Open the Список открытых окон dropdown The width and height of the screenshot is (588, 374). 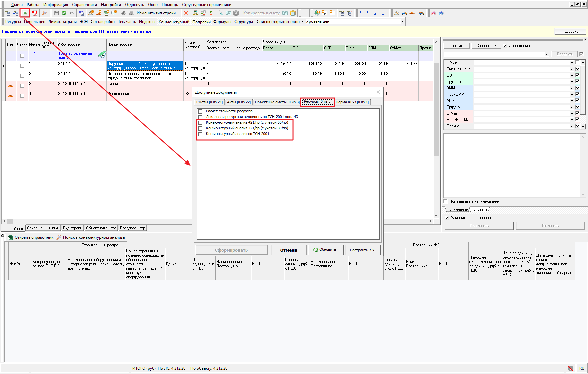[x=280, y=22]
